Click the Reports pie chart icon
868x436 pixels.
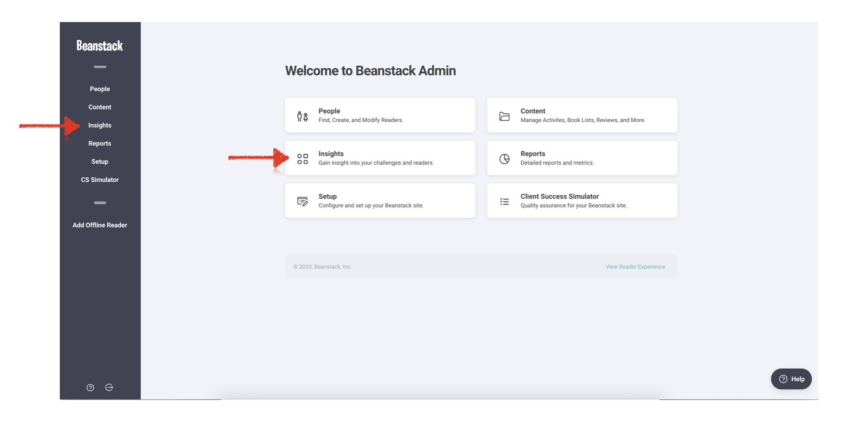504,159
